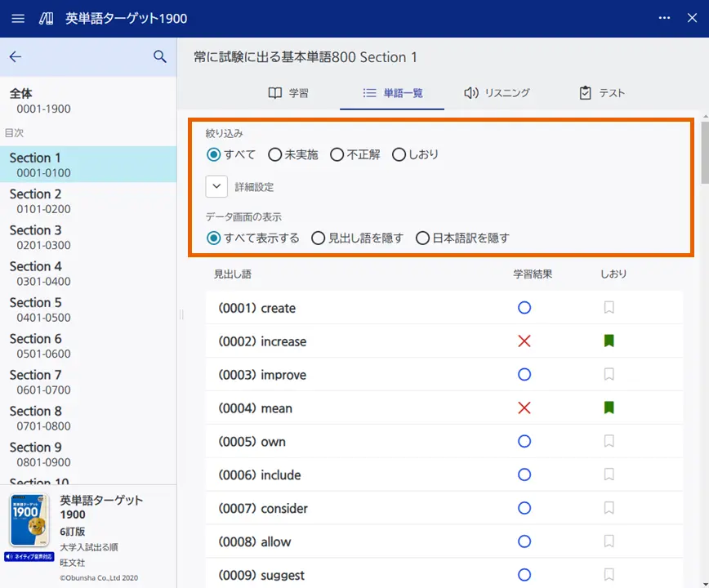Click the search magnifier icon
Viewport: 709px width, 588px height.
[x=160, y=56]
